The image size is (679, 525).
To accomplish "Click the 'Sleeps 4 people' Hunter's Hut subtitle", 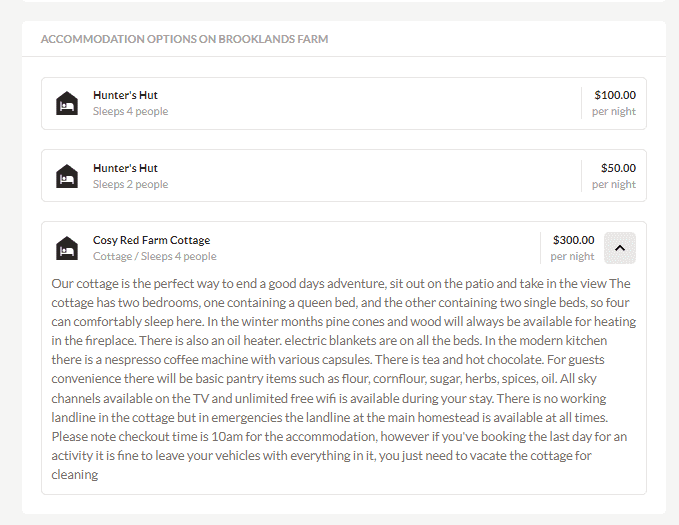I will point(130,111).
